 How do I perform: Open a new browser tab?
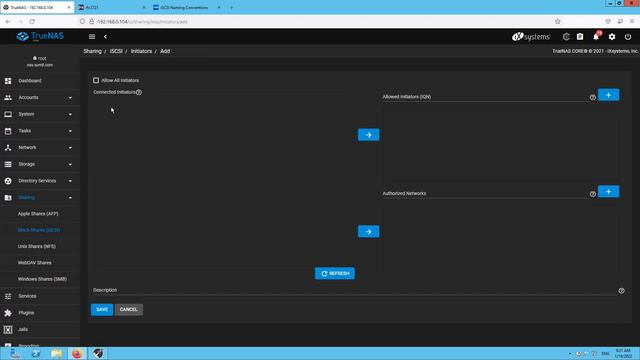[231, 7]
